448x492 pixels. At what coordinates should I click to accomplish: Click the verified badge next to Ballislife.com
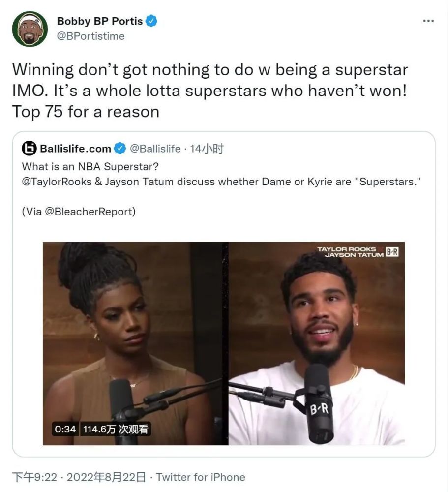coord(119,149)
